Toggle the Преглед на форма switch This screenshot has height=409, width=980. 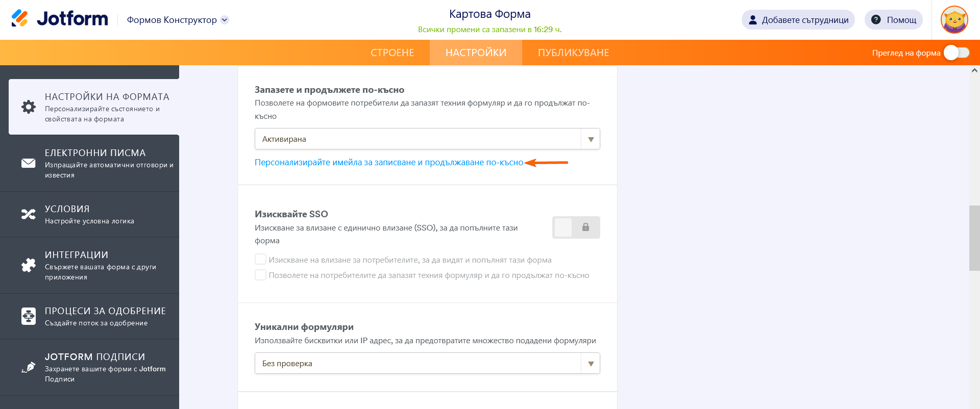[x=956, y=53]
